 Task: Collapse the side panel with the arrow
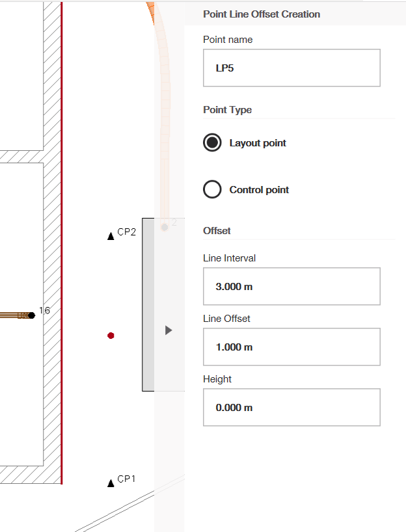169,330
